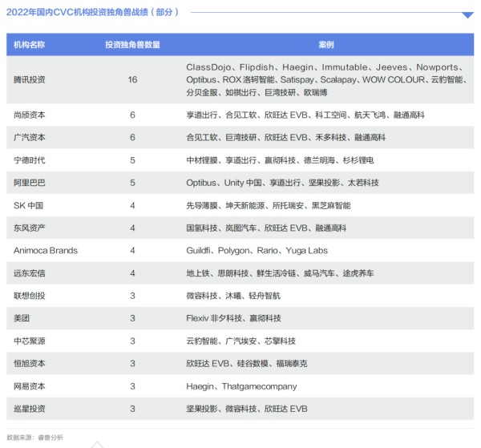Click the '美团' institution name
Image resolution: width=481 pixels, height=448 pixels.
pyautogui.click(x=22, y=318)
